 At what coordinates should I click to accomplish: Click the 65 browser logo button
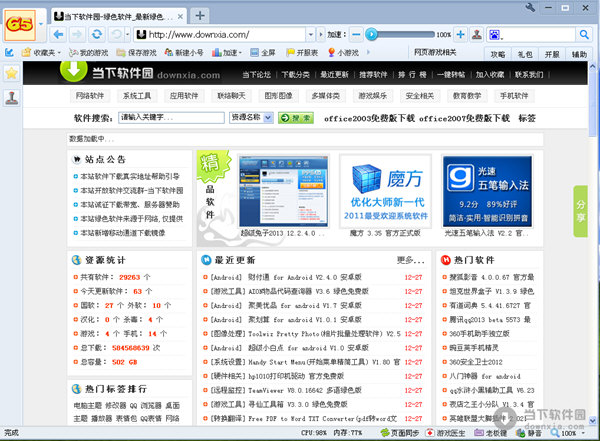[20, 25]
